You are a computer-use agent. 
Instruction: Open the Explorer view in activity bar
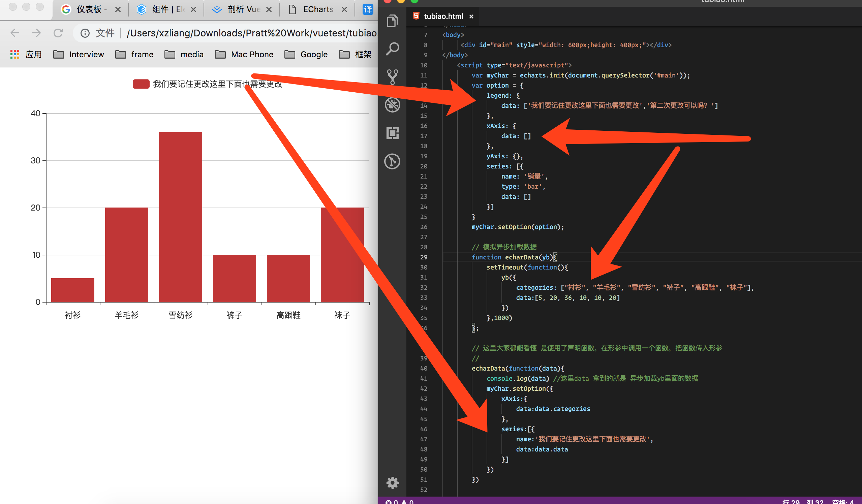tap(392, 21)
